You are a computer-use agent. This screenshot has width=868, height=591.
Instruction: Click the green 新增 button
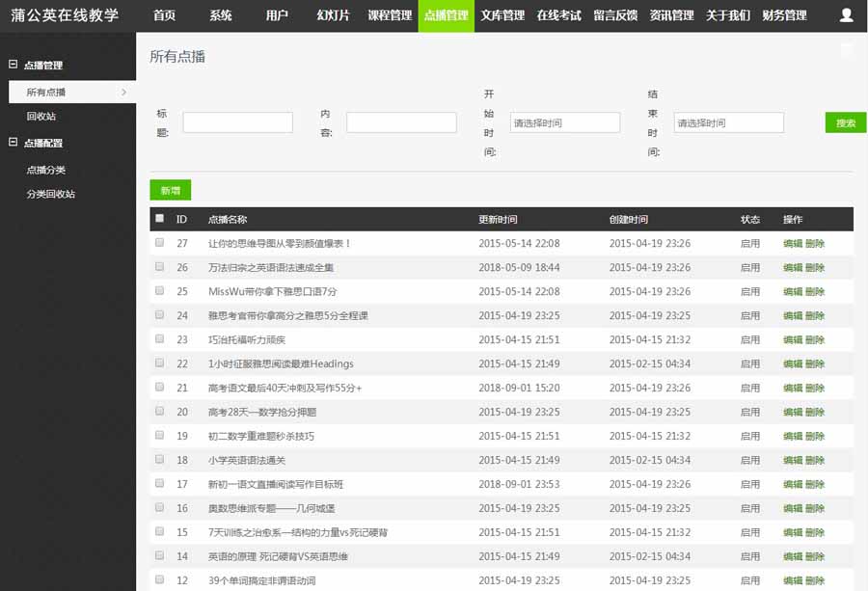tap(171, 191)
